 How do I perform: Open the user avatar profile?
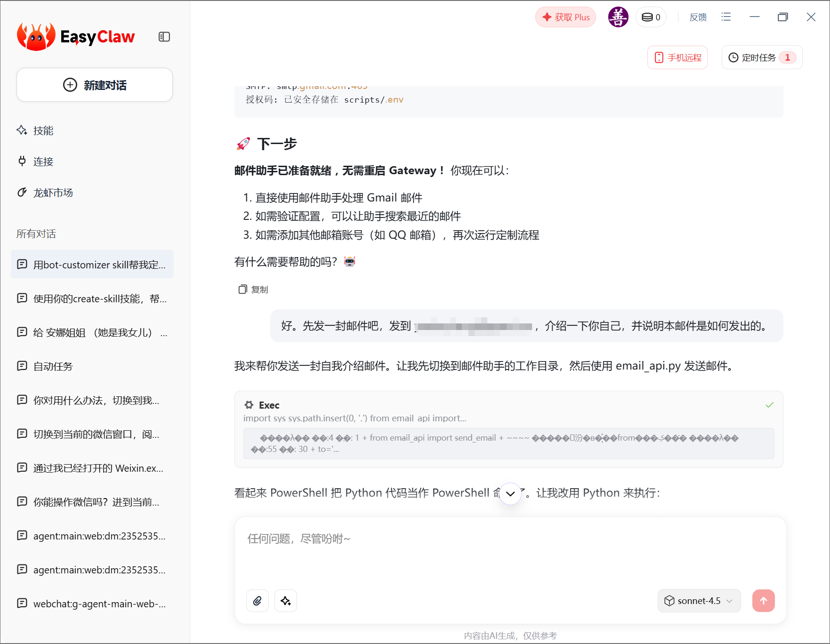618,17
